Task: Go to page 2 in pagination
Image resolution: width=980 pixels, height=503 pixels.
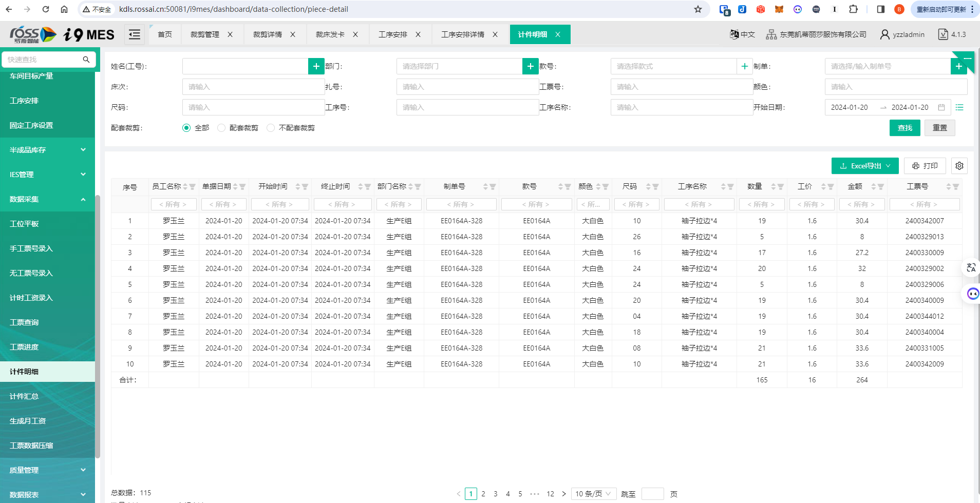Action: [483, 494]
